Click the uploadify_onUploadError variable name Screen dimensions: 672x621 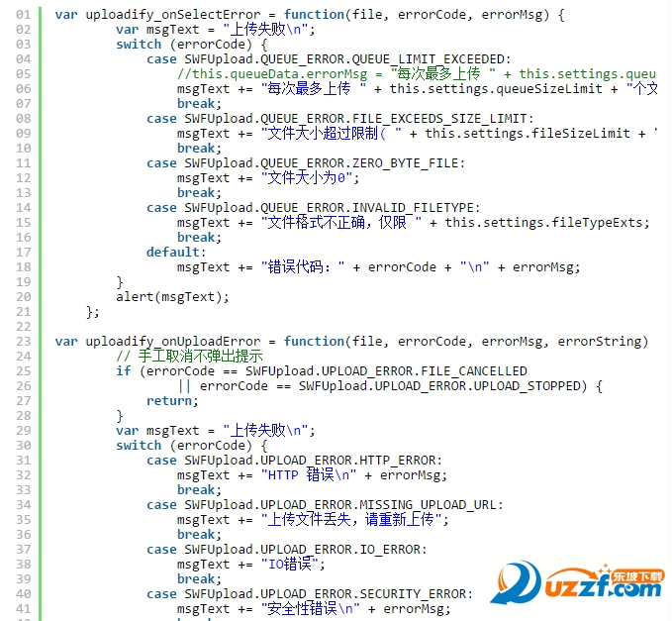point(173,342)
